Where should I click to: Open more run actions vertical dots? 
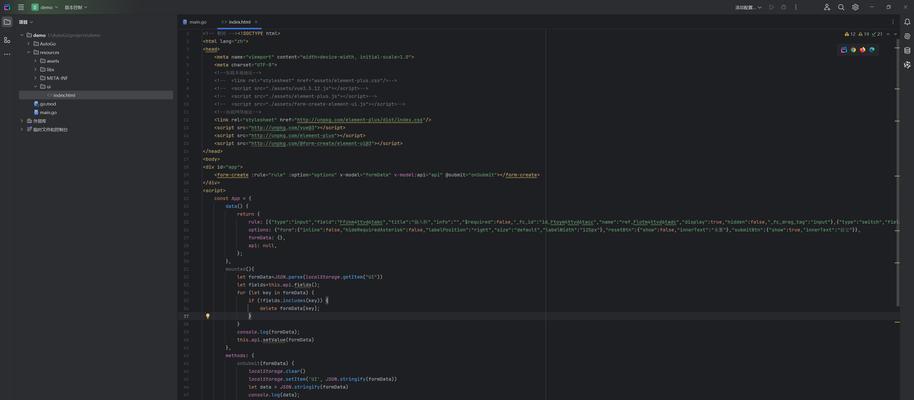796,7
